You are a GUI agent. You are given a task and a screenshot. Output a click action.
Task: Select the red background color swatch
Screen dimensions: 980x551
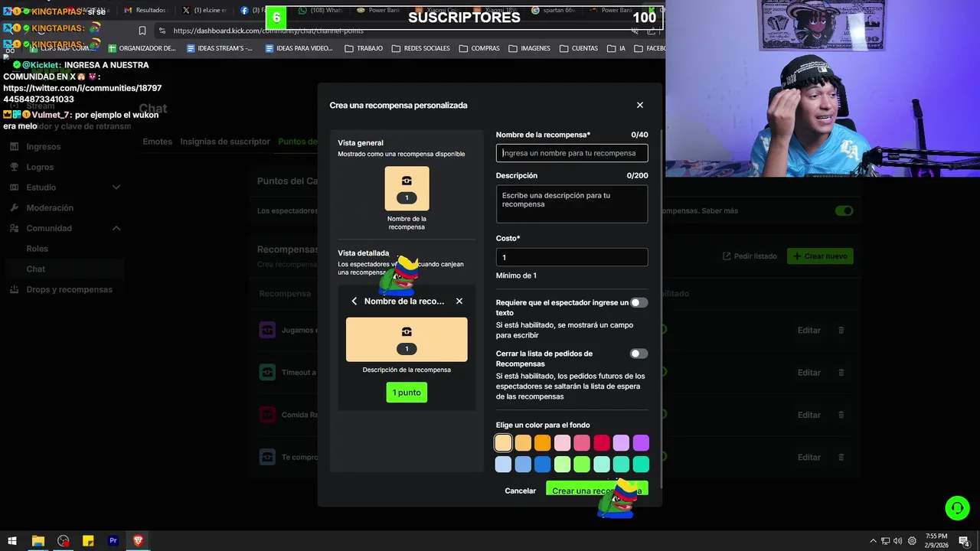(602, 443)
